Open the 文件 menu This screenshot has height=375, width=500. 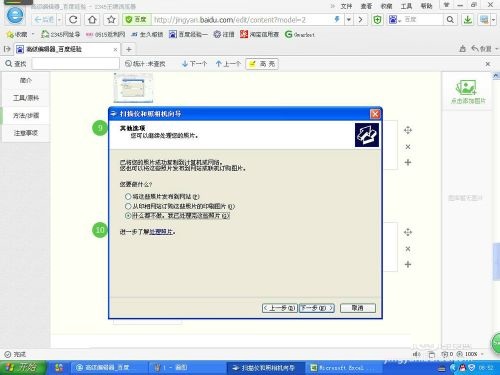click(x=346, y=6)
